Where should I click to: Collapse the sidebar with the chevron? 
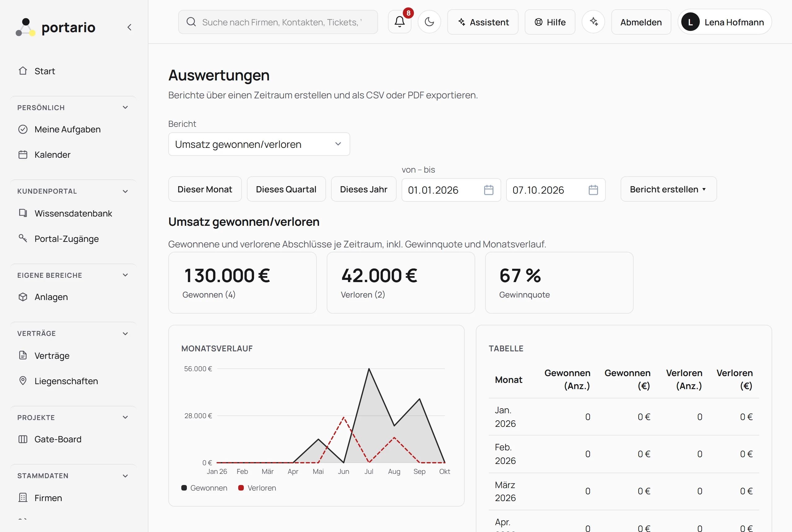pyautogui.click(x=129, y=27)
